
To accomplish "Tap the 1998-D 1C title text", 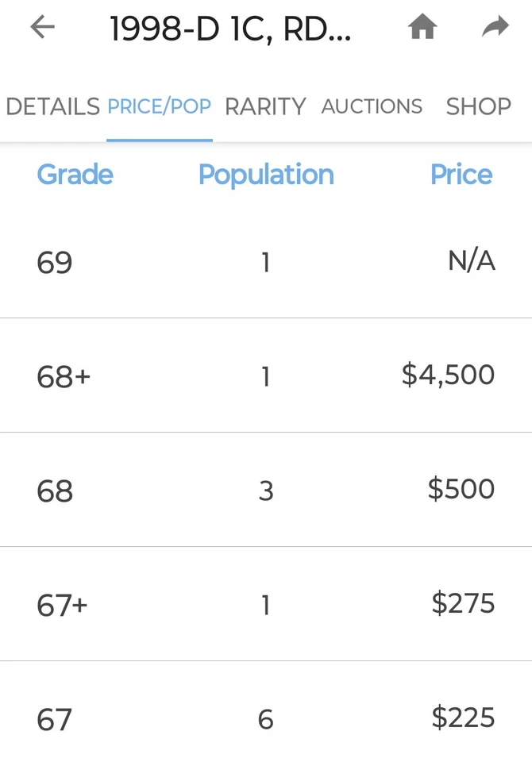I will pos(230,29).
